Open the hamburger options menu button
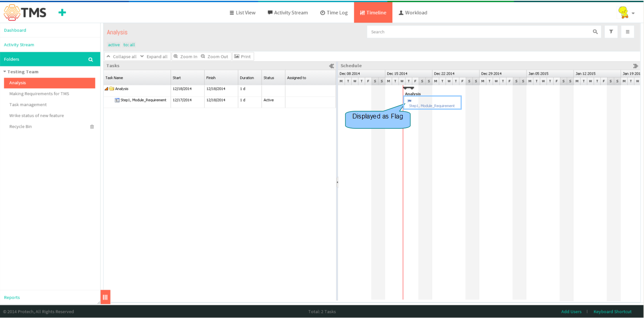Viewport: 644px width, 318px height. 628,32
